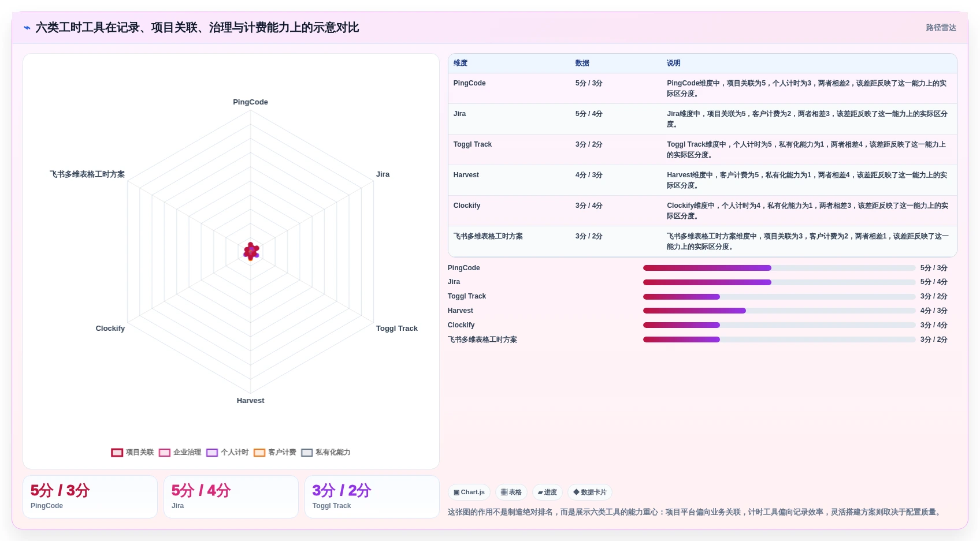Toggle the 客户计费 legend dataset
Screen dimensions: 980x541
[274, 453]
